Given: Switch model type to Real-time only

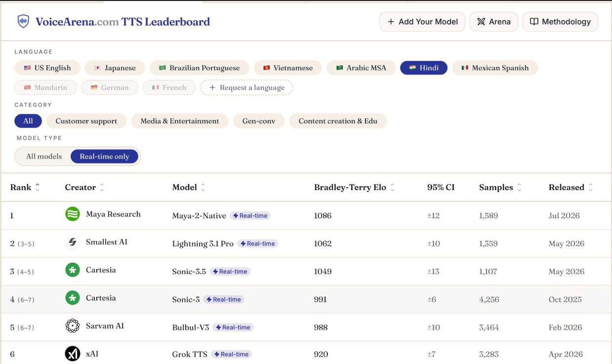Looking at the screenshot, I should pos(104,157).
